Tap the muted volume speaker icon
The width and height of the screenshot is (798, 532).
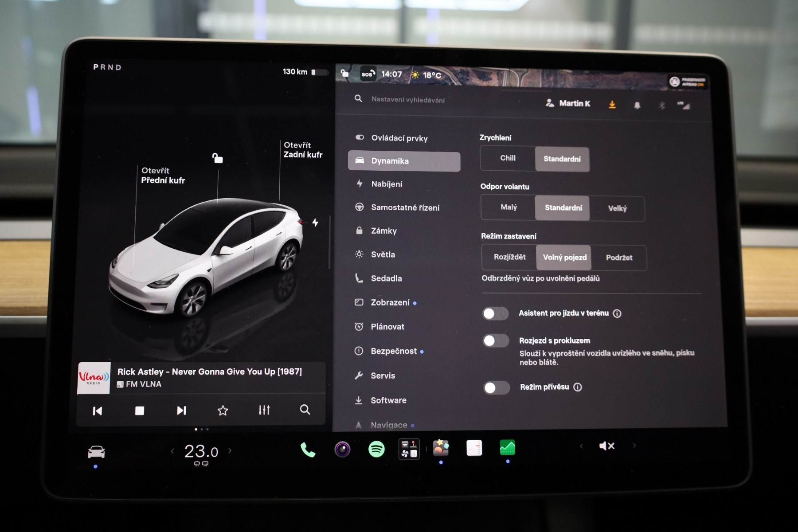tap(606, 446)
